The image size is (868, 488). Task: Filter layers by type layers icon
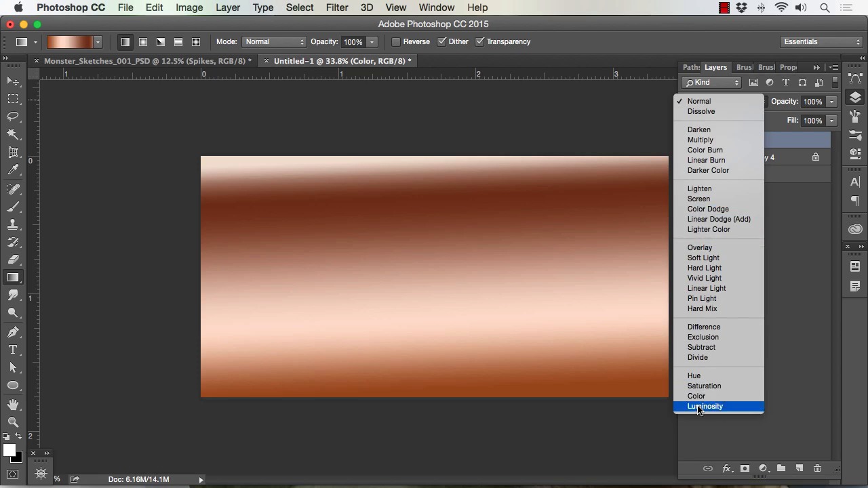click(786, 83)
